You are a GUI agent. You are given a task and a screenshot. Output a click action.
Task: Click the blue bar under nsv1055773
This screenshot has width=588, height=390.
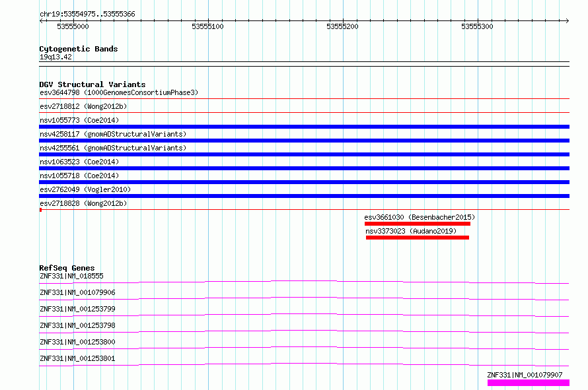(x=304, y=127)
